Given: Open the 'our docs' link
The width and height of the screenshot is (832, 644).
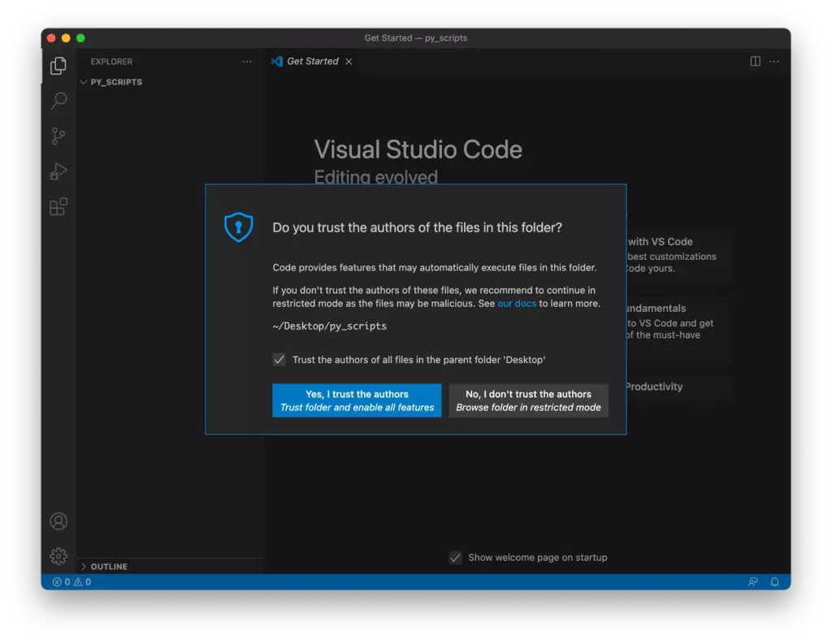Looking at the screenshot, I should click(517, 304).
